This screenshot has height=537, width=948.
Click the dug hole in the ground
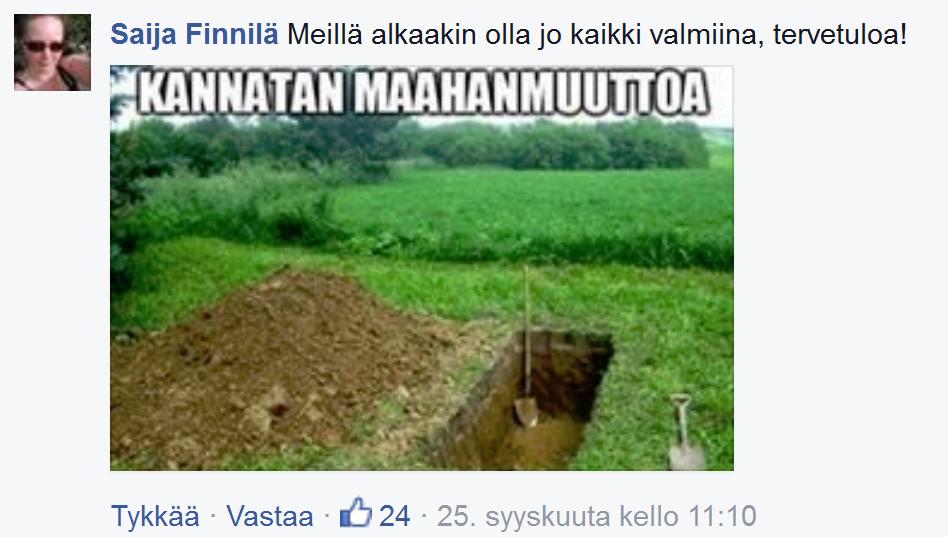[x=526, y=399]
